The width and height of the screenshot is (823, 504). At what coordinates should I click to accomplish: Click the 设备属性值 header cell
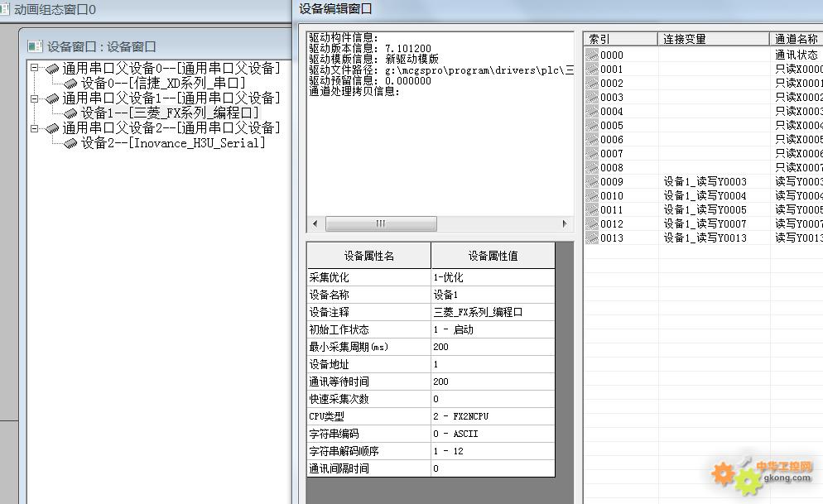[x=493, y=256]
